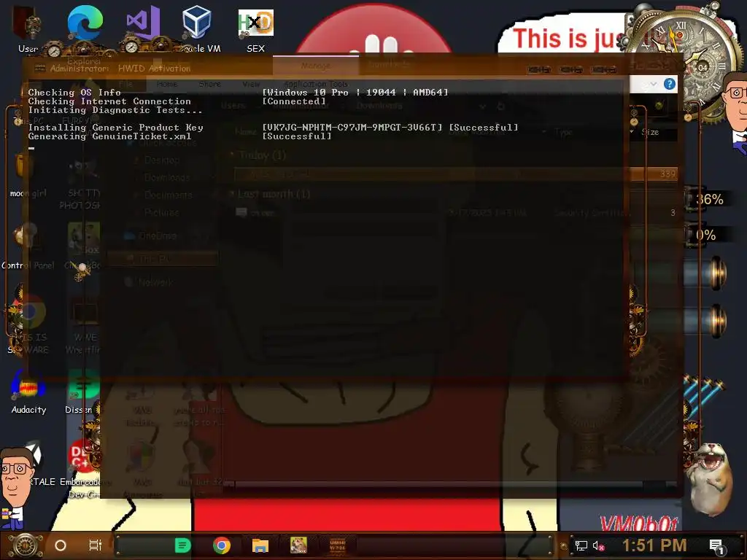Select Network in the Explorer navigation pane
Viewport: 747px width, 560px height.
click(x=155, y=282)
